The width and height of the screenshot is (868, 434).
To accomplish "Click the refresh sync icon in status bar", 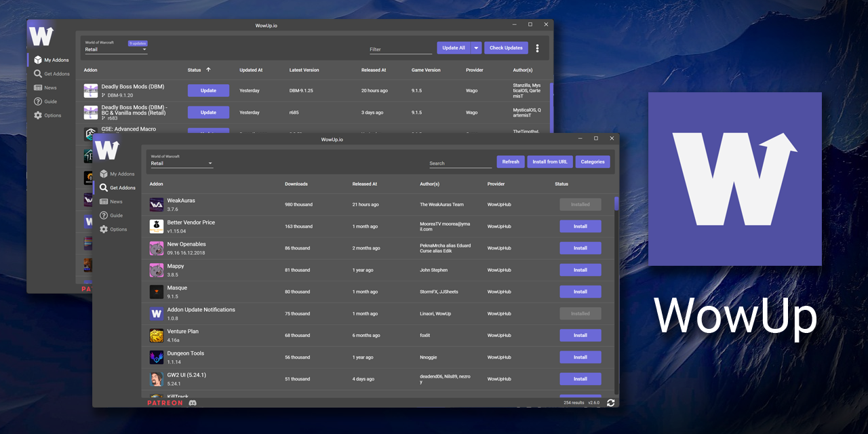I will [x=611, y=403].
